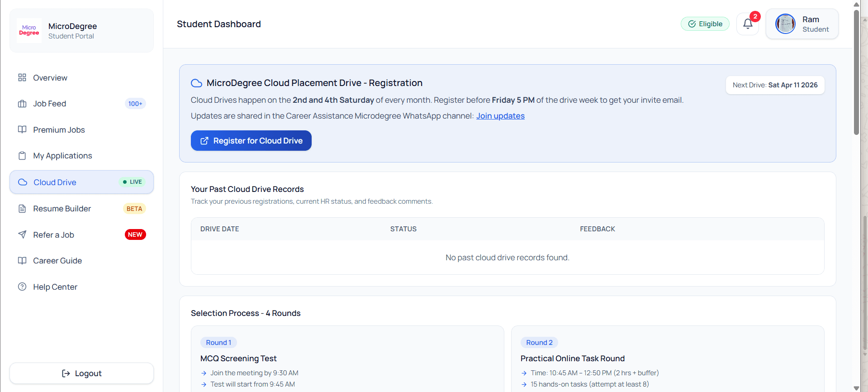Click the Help Center question mark icon
Image resolution: width=868 pixels, height=392 pixels.
(x=22, y=287)
